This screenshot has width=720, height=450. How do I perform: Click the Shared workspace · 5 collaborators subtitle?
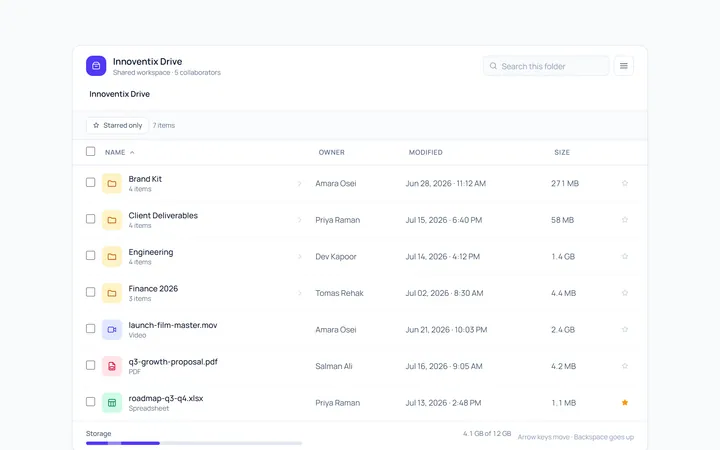point(167,73)
